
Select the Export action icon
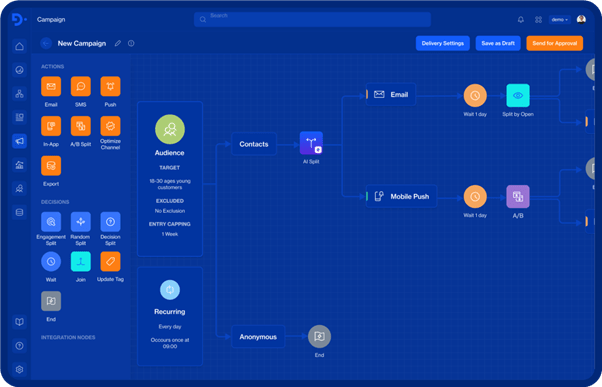coord(51,166)
